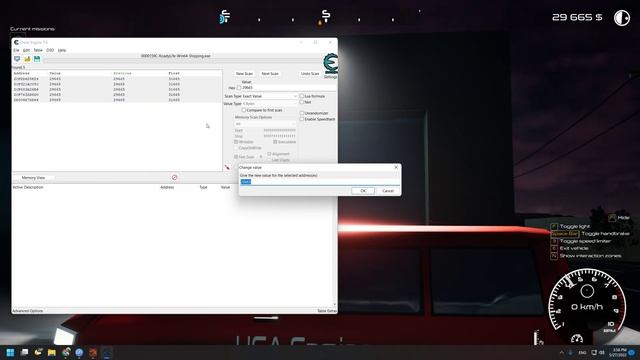The height and width of the screenshot is (360, 640).
Task: Toggle the Hex checkbox
Action: click(x=239, y=88)
